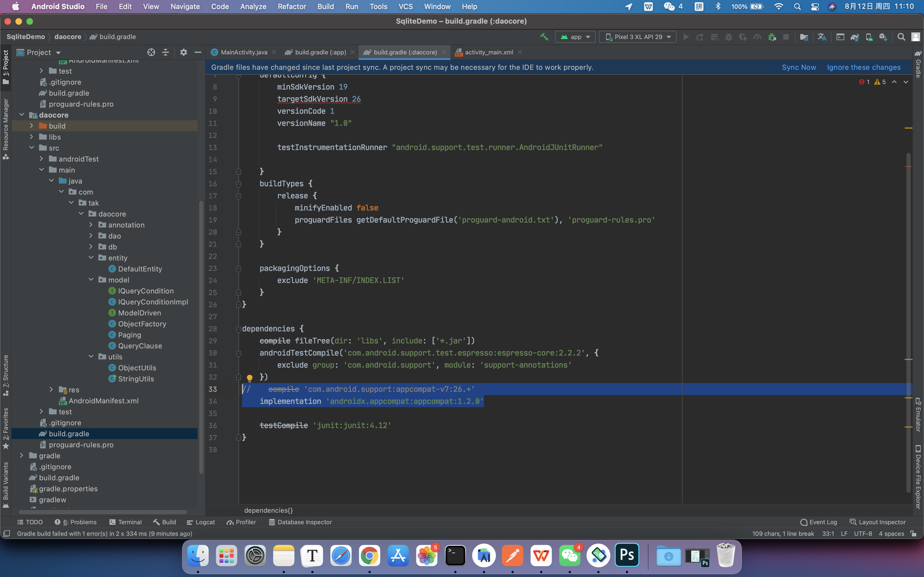Click Attach Debugger to Android Process icon
The height and width of the screenshot is (577, 924).
pos(772,37)
